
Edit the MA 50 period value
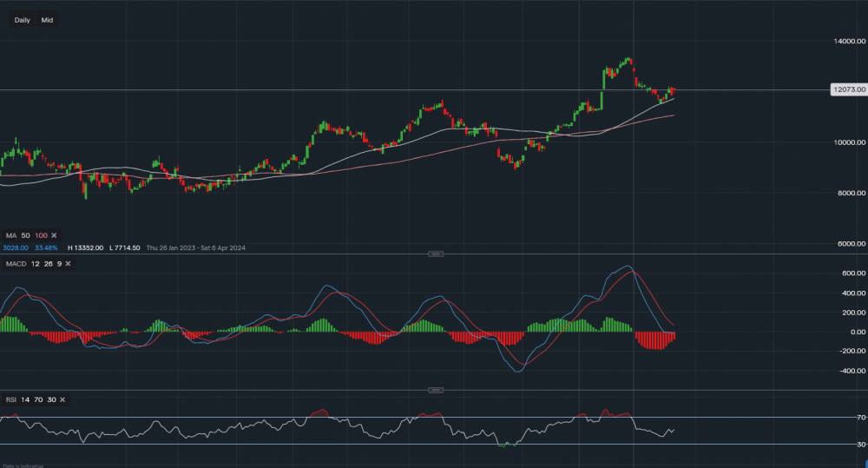tap(24, 235)
